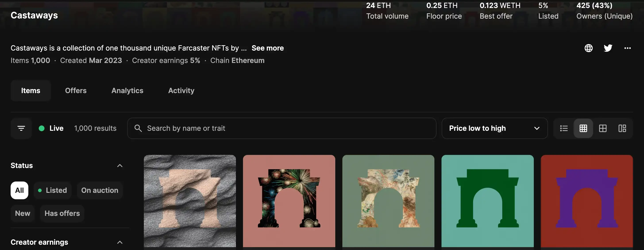The height and width of the screenshot is (250, 644).
Task: Select the mosaic layout view icon
Action: pyautogui.click(x=622, y=128)
